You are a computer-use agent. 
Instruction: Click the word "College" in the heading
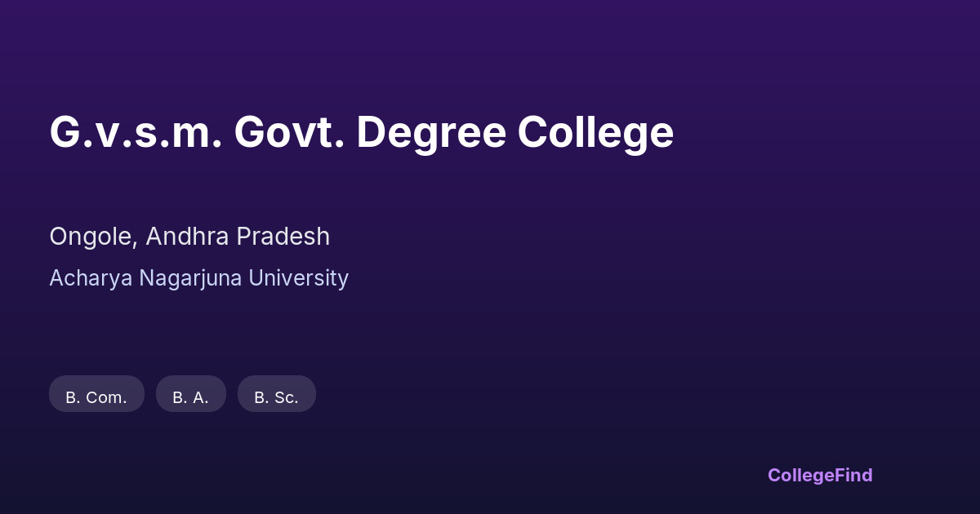point(595,132)
